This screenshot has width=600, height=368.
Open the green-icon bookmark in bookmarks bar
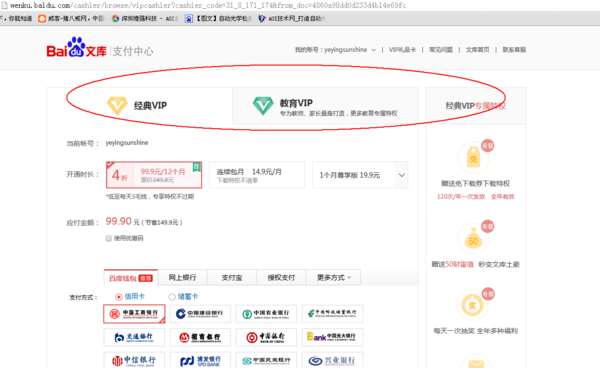point(144,18)
